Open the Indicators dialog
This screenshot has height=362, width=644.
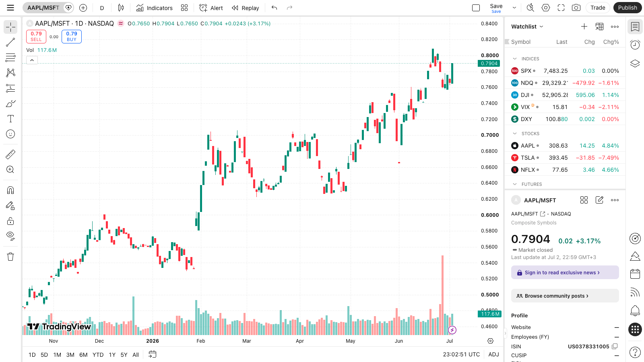click(154, 8)
